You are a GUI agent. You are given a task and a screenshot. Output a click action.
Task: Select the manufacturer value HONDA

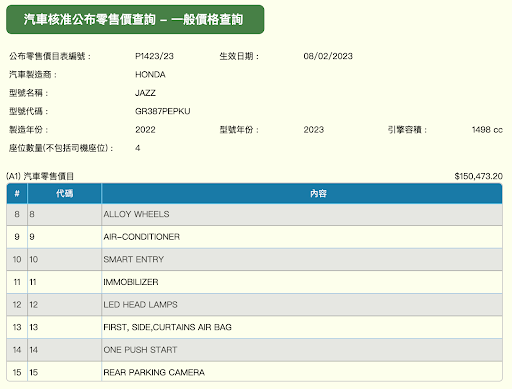(150, 74)
